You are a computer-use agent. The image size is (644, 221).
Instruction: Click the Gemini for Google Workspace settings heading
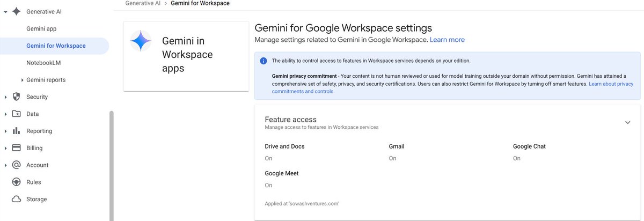pos(343,28)
